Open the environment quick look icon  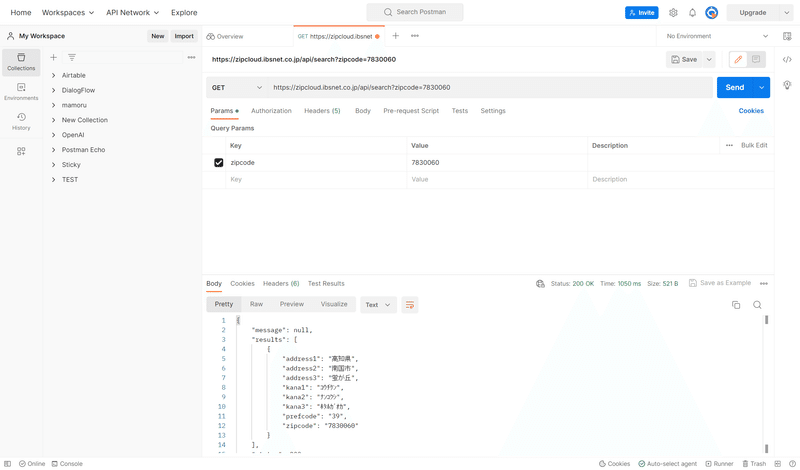click(x=787, y=36)
